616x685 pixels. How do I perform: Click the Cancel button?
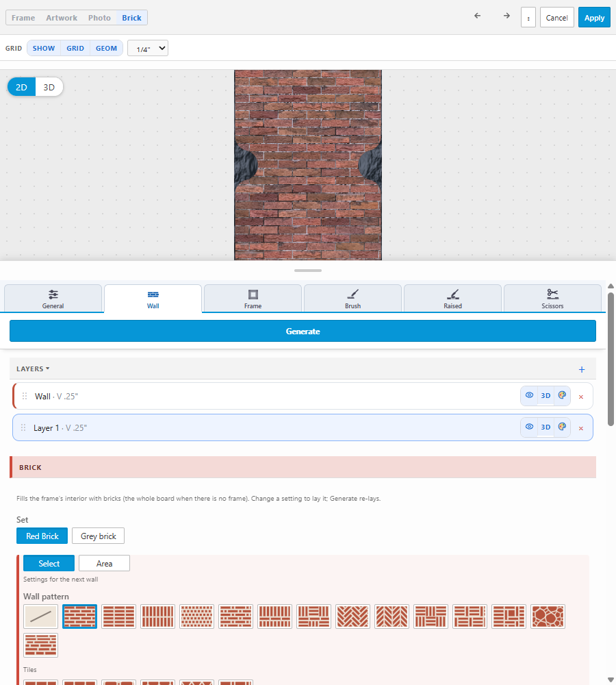tap(556, 18)
